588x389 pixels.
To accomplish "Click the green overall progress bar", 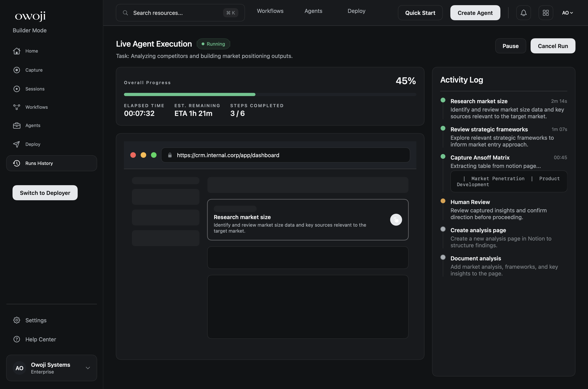I will [x=190, y=94].
